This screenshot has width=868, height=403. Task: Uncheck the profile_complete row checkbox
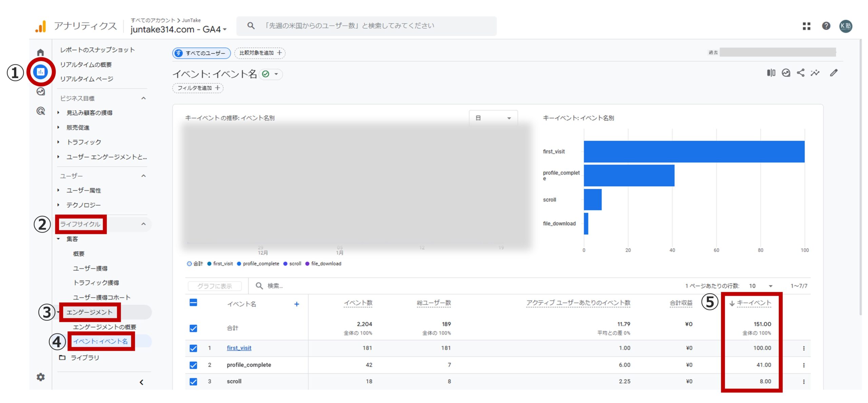(193, 365)
